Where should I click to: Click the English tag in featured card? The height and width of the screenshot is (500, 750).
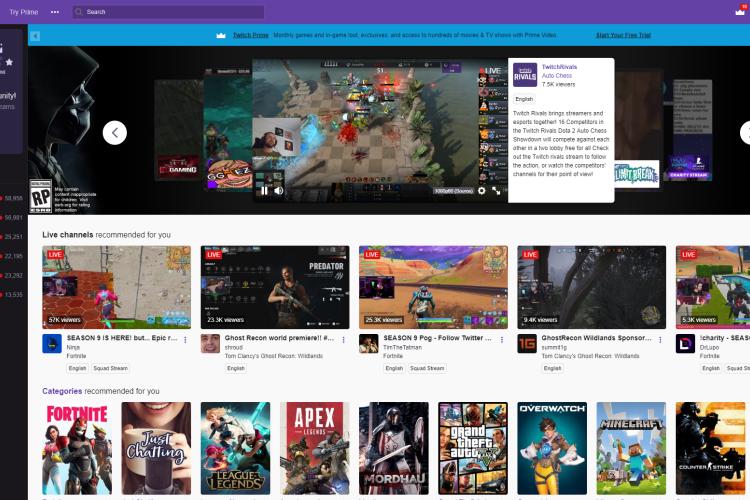(x=524, y=99)
